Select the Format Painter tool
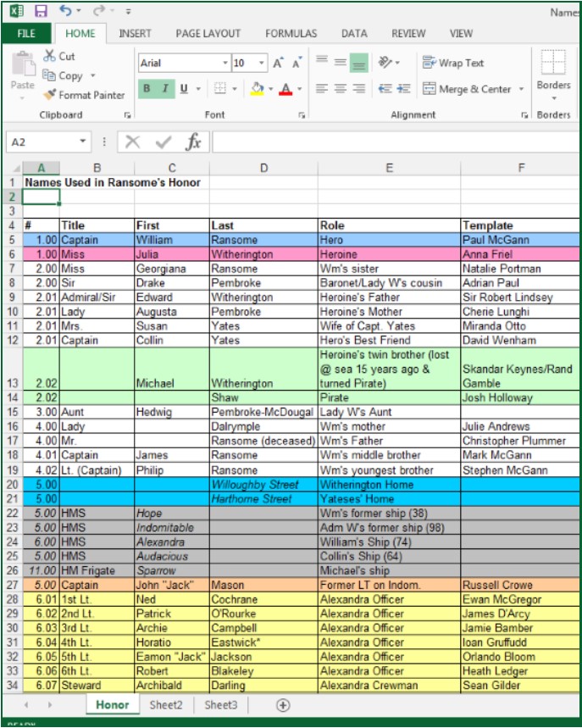The height and width of the screenshot is (728, 582). [x=84, y=95]
